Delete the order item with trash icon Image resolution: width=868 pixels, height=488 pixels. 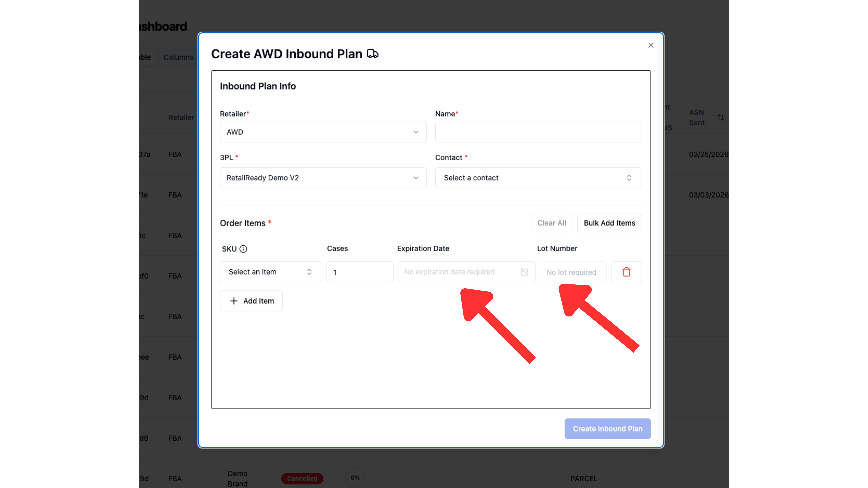(x=626, y=272)
